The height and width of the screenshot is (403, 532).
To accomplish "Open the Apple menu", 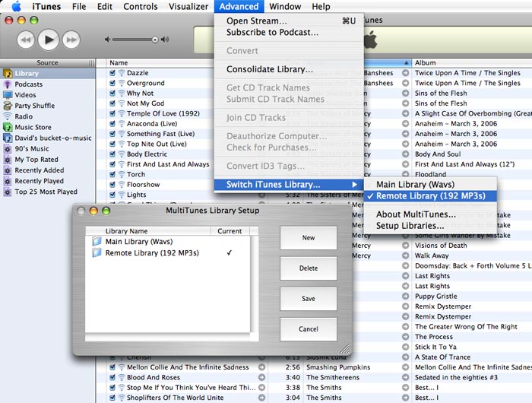I will [16, 6].
